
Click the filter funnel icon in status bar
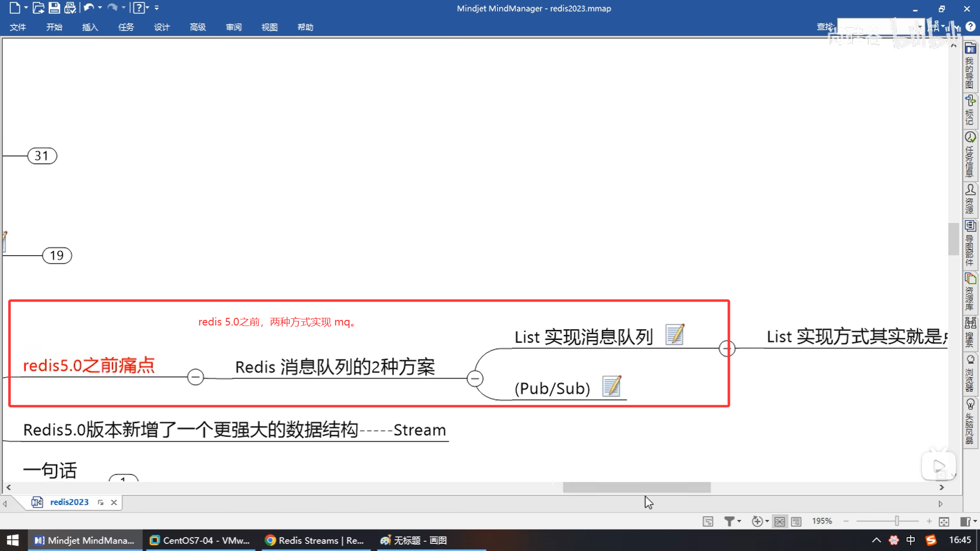pos(729,521)
